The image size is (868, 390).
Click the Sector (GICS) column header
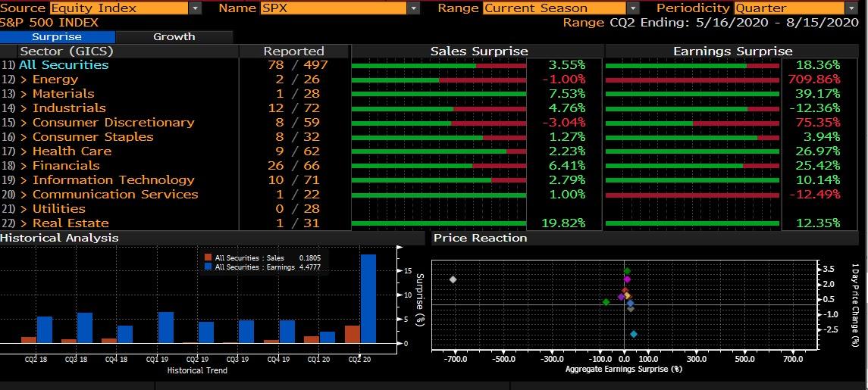(x=67, y=51)
